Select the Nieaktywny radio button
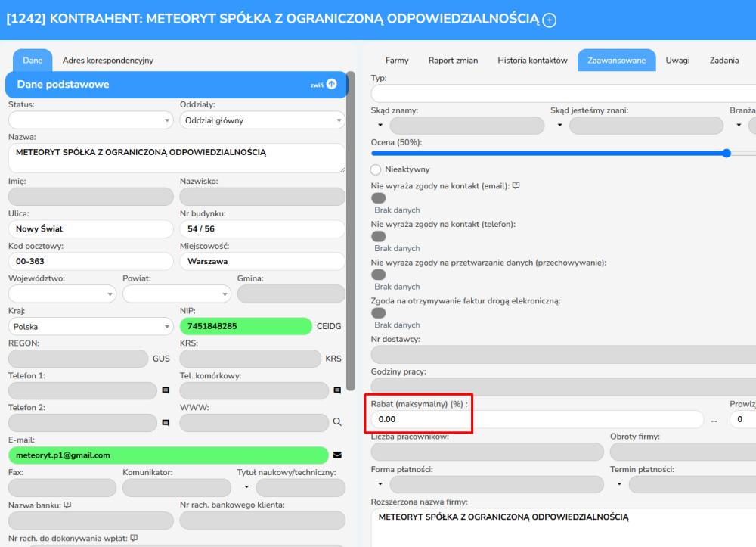The width and height of the screenshot is (756, 547). coord(376,169)
